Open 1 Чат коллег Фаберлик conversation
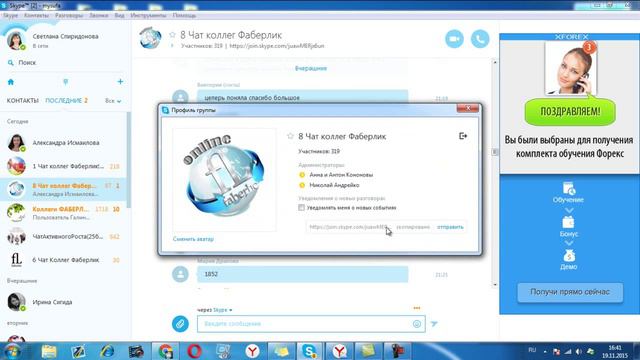Image resolution: width=640 pixels, height=360 pixels. (63, 166)
